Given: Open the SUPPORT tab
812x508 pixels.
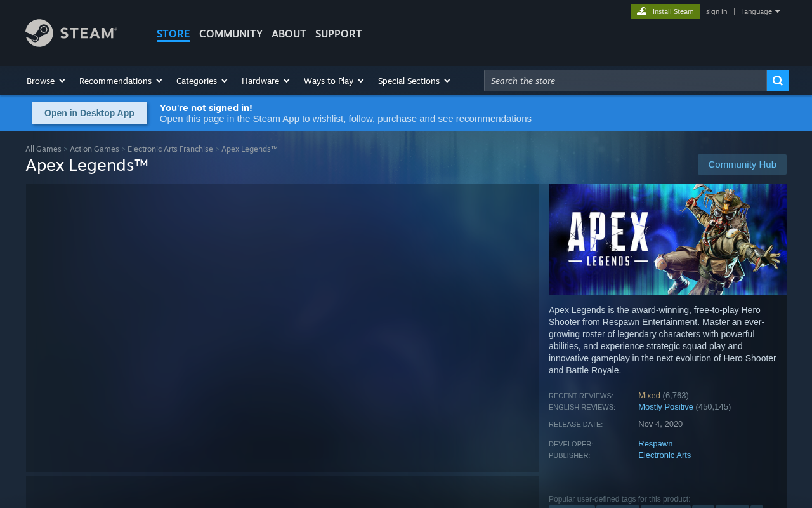Looking at the screenshot, I should pyautogui.click(x=339, y=34).
